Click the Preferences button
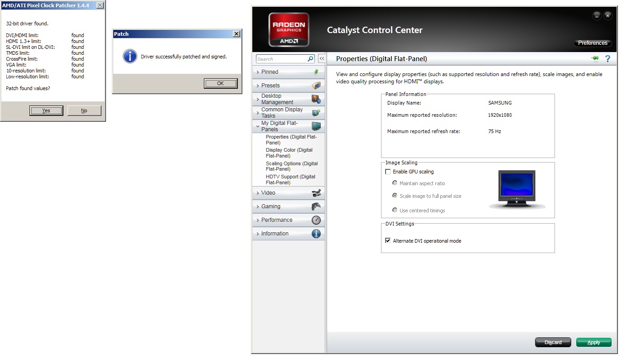Viewport: 627px width, 364px height. tap(593, 43)
